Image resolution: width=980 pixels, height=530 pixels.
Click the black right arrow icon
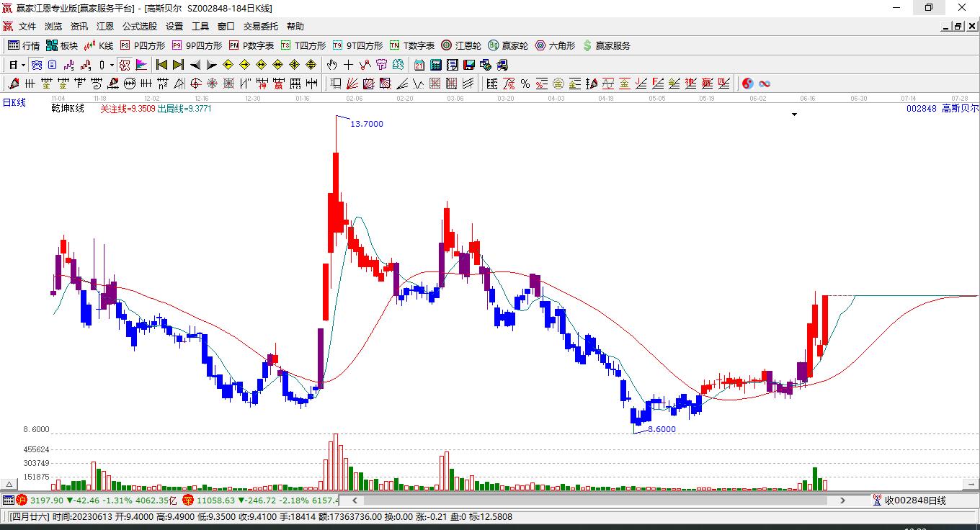(x=211, y=65)
